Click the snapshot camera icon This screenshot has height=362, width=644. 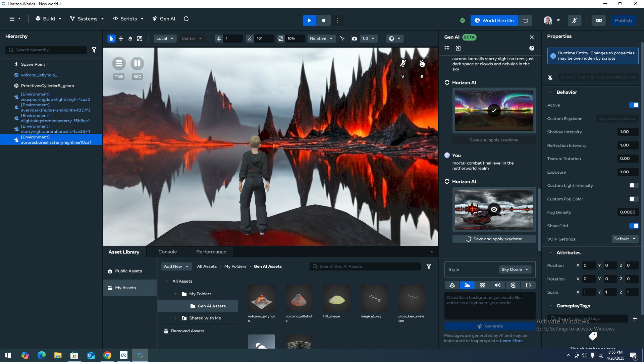click(354, 39)
